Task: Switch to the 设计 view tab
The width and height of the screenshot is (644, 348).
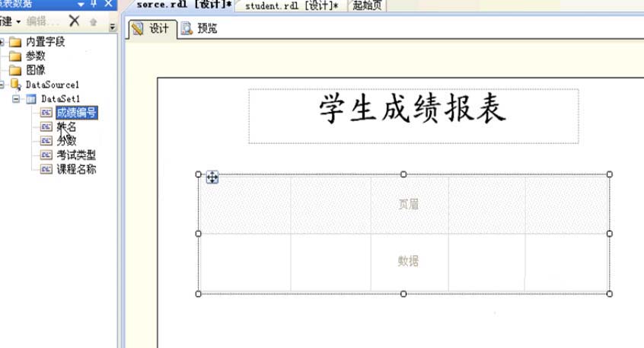Action: coord(153,28)
